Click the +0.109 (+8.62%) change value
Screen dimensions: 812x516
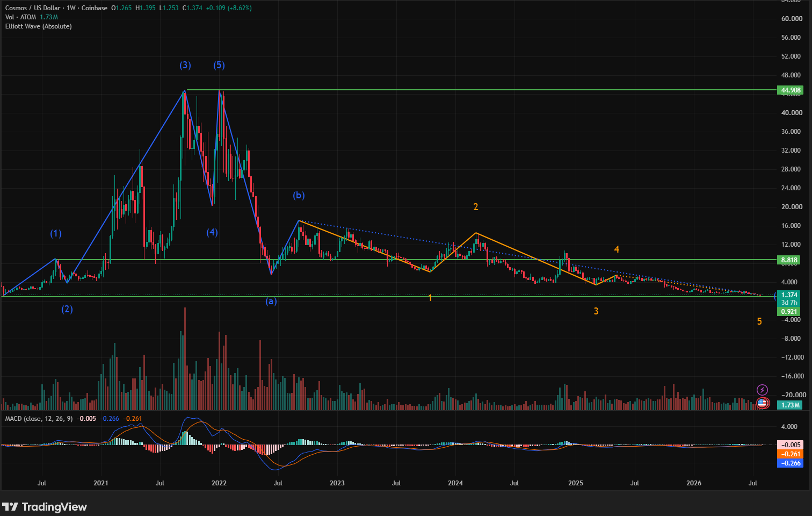click(x=228, y=8)
